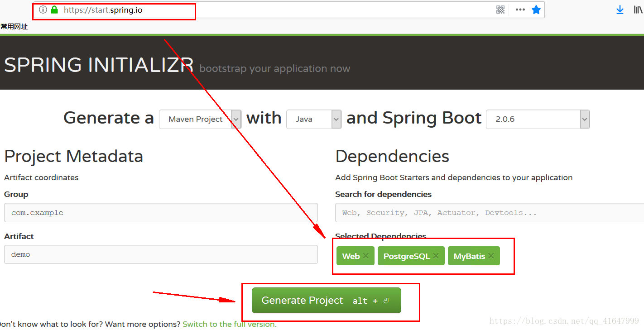Click the start.spring.io URL address bar

tap(272, 10)
